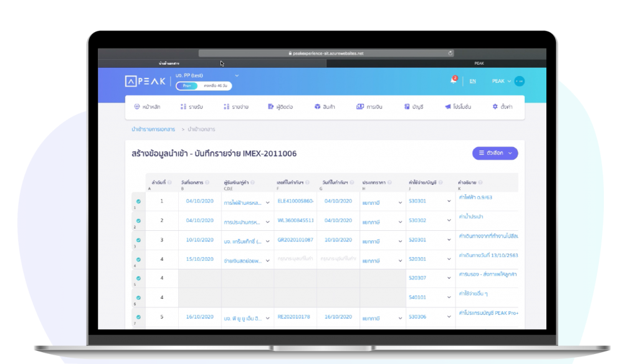Switch language with the EN link
Image resolution: width=638 pixels, height=364 pixels.
pos(473,82)
